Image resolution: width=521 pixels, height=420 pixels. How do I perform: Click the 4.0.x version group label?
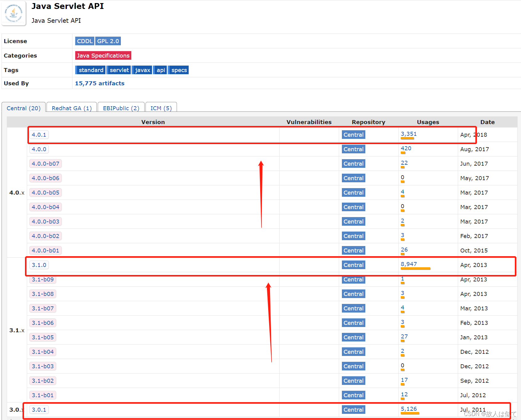coord(17,192)
